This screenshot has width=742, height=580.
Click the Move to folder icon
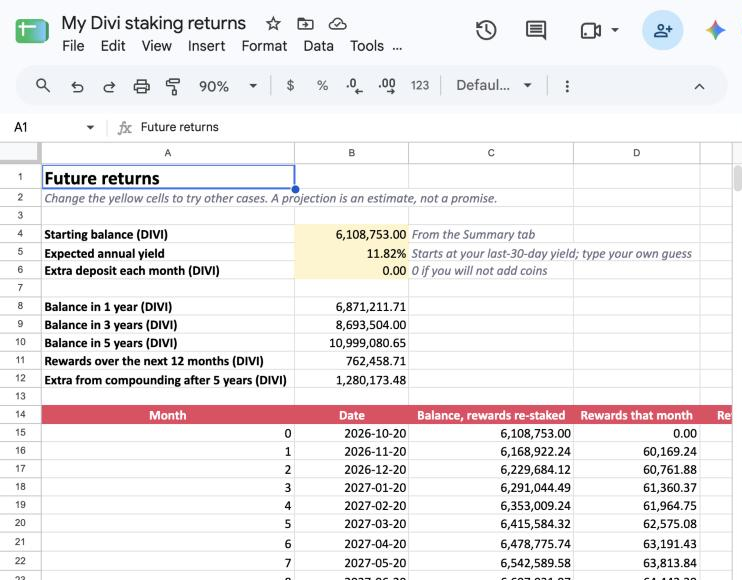[305, 23]
